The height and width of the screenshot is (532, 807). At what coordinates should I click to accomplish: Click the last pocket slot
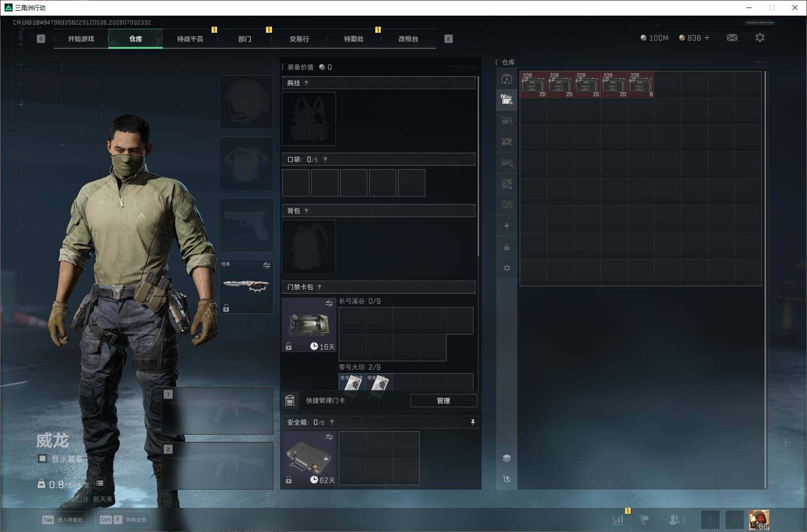[x=412, y=183]
